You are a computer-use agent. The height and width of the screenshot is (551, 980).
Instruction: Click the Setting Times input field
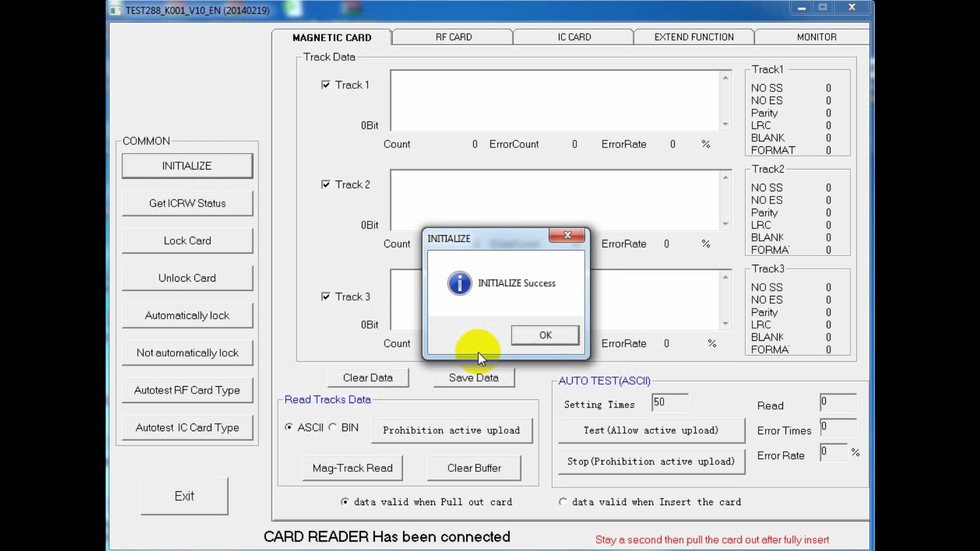(x=670, y=402)
